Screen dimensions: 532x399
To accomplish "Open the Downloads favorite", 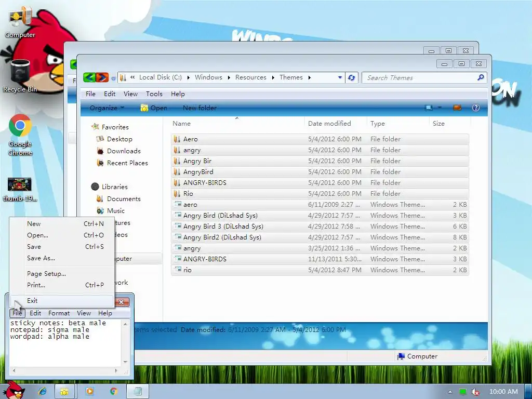I will click(124, 151).
